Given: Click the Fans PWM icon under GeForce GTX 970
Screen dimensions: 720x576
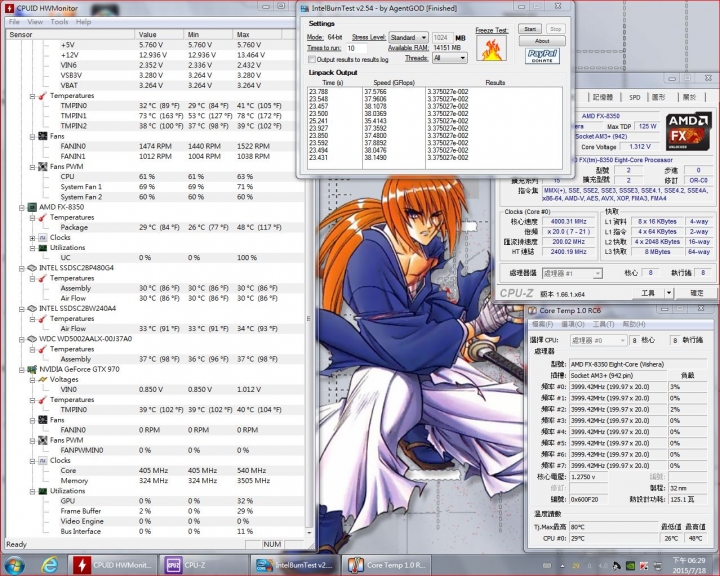Looking at the screenshot, I should (43, 440).
